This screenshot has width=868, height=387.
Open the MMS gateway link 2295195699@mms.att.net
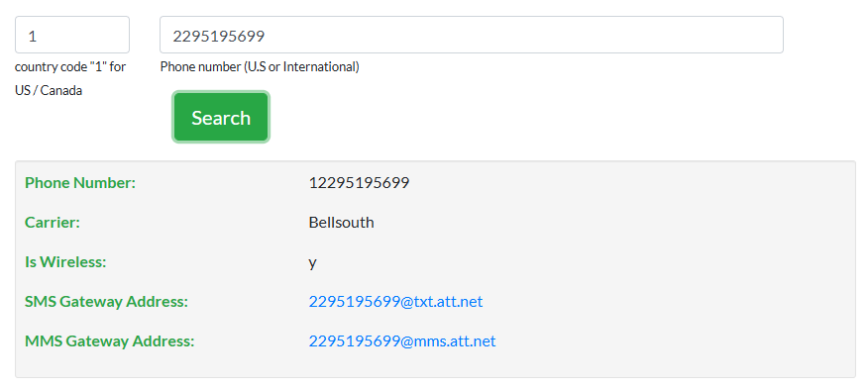click(402, 341)
